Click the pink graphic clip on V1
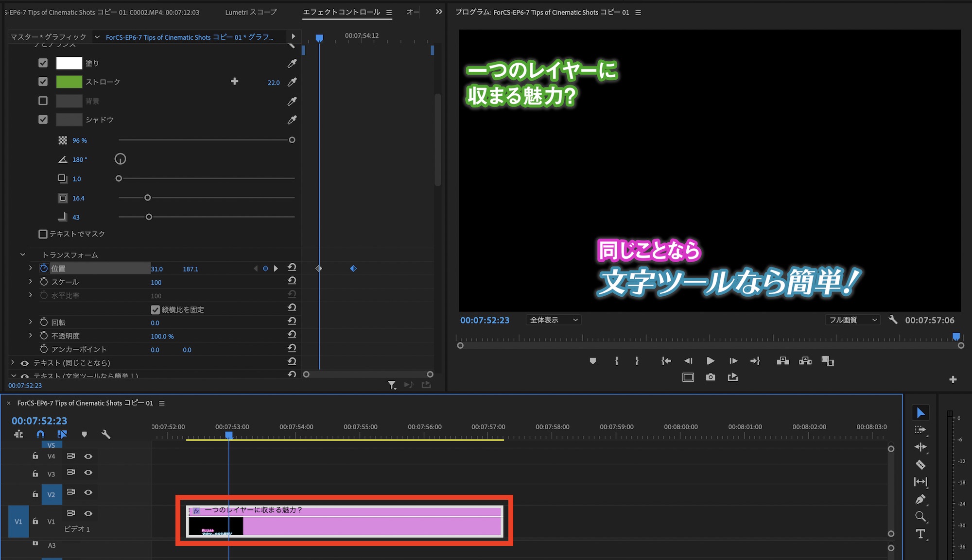 pos(372,526)
